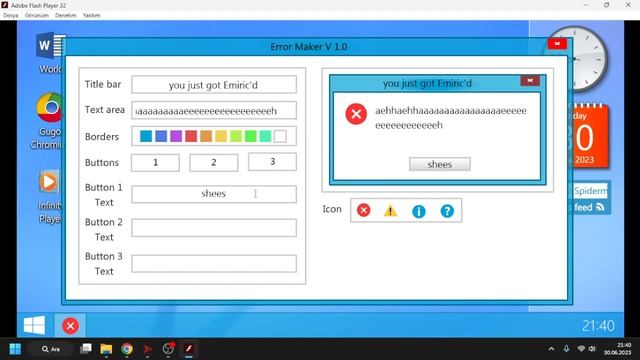Click the preview dialog title text
640x360 pixels.
pos(427,83)
